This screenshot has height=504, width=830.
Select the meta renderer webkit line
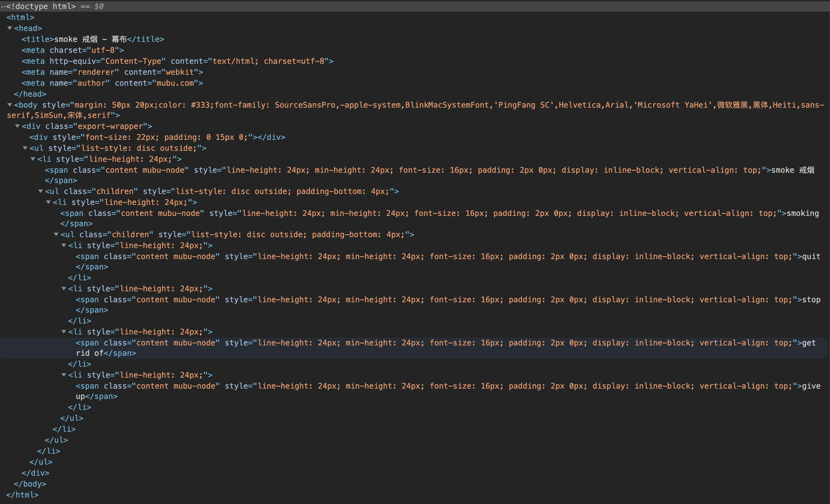112,72
